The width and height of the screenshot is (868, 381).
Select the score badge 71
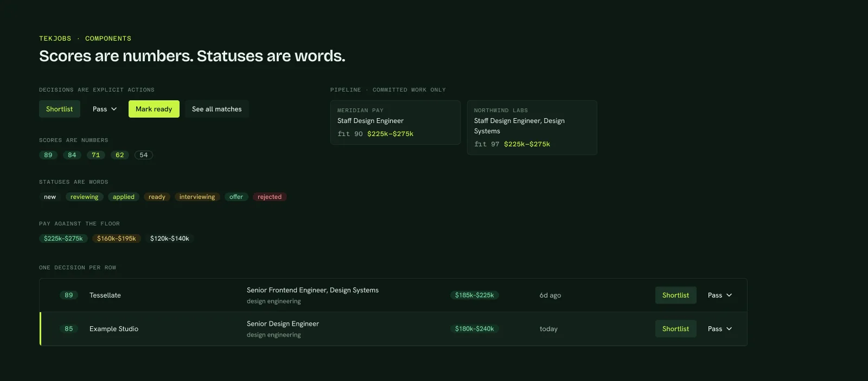[x=96, y=155]
